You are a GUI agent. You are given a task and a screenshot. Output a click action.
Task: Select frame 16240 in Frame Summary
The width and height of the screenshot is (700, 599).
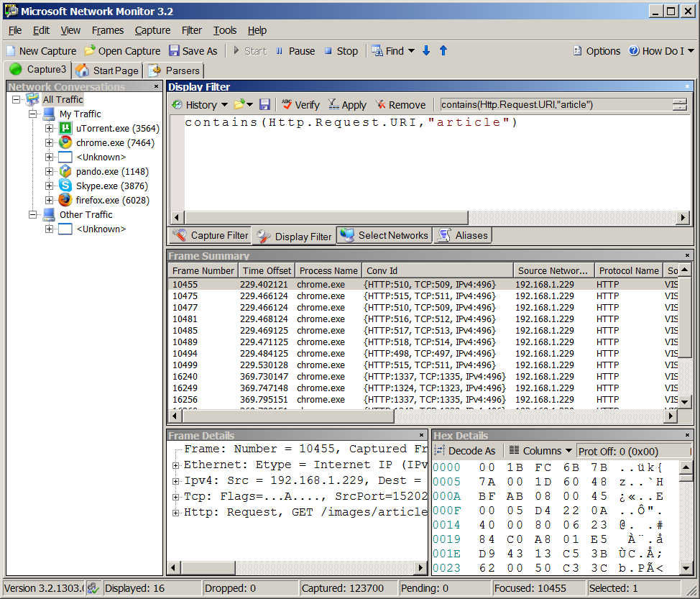tap(185, 376)
